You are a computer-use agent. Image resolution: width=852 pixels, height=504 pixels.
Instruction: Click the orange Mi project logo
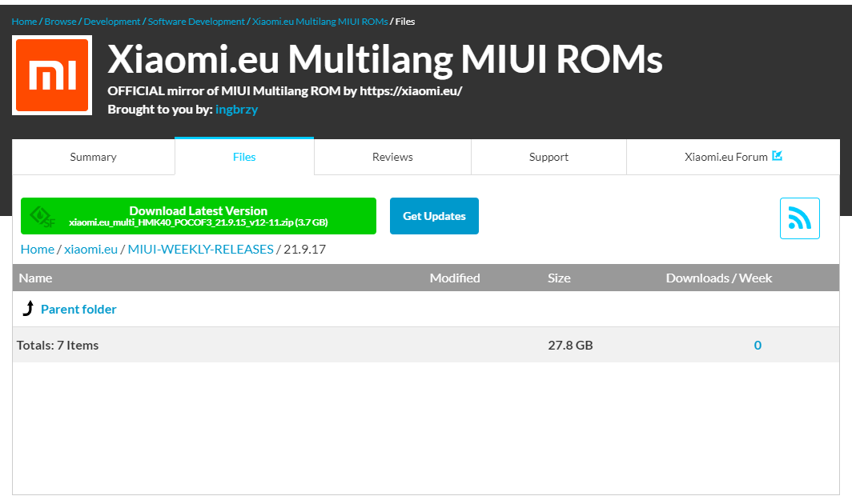[x=52, y=75]
